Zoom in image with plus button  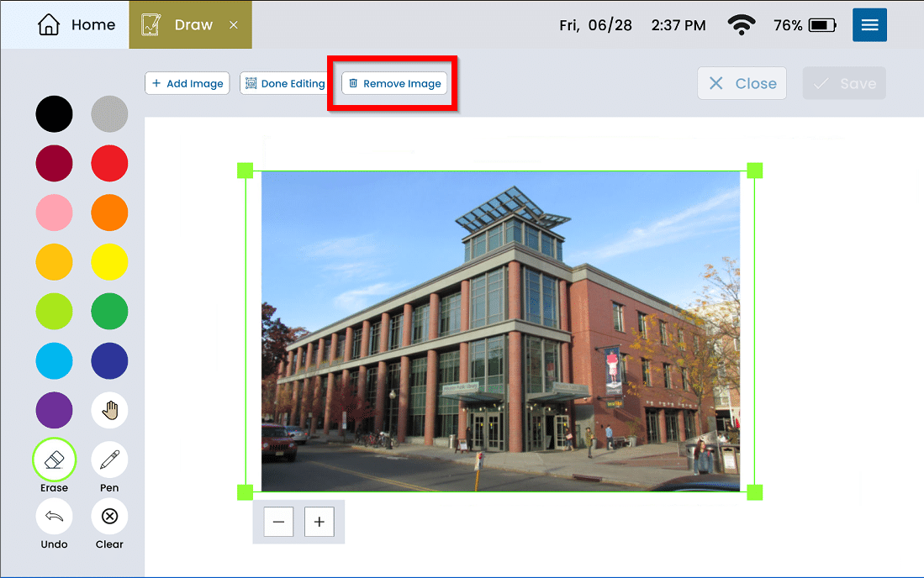[x=319, y=522]
